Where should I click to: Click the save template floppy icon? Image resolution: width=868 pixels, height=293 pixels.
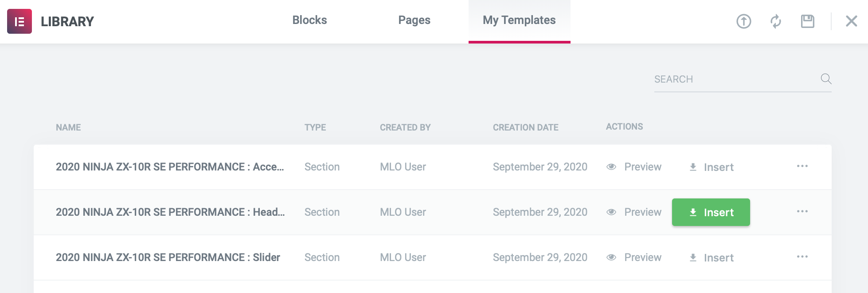tap(807, 21)
